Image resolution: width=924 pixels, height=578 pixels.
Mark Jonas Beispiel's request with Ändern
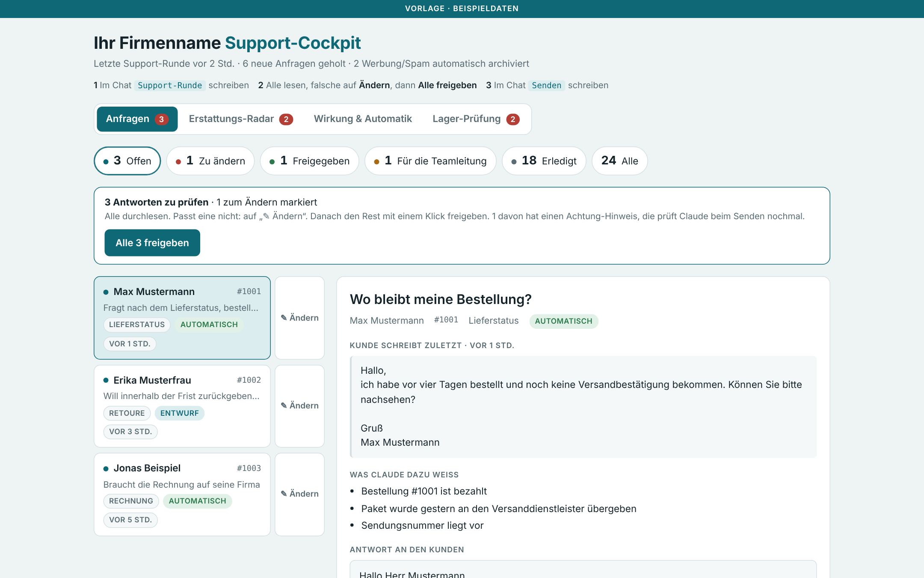point(299,494)
